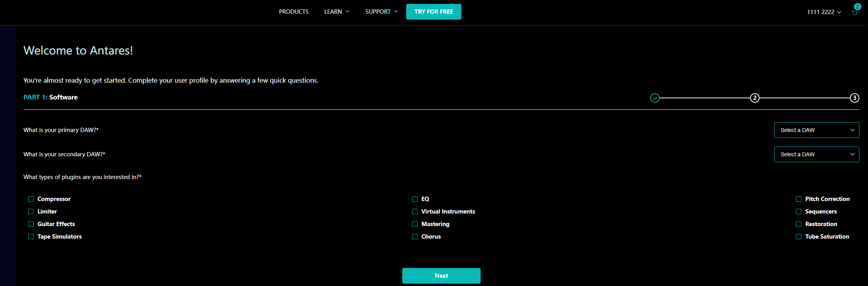The height and width of the screenshot is (286, 868).
Task: Check the Chorus plugin checkbox
Action: click(x=415, y=237)
